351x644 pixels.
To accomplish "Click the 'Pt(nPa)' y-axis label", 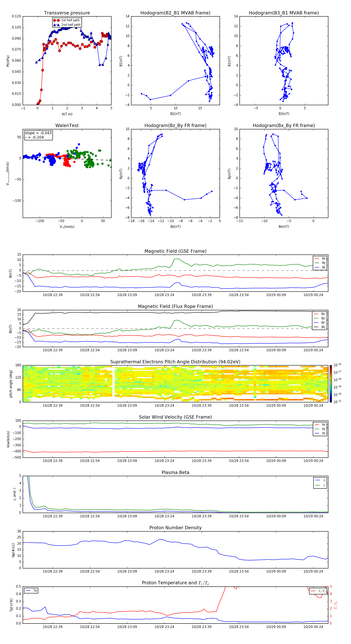I will click(8, 61).
